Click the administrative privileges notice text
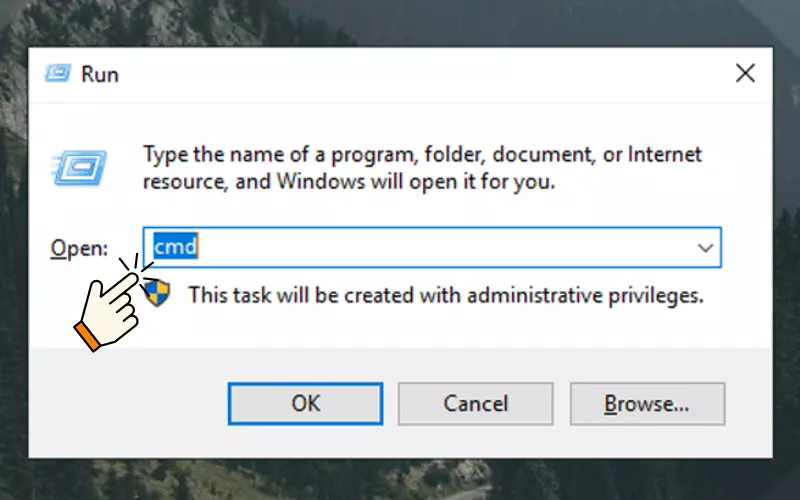Screen dimensions: 800x500 point(446,295)
